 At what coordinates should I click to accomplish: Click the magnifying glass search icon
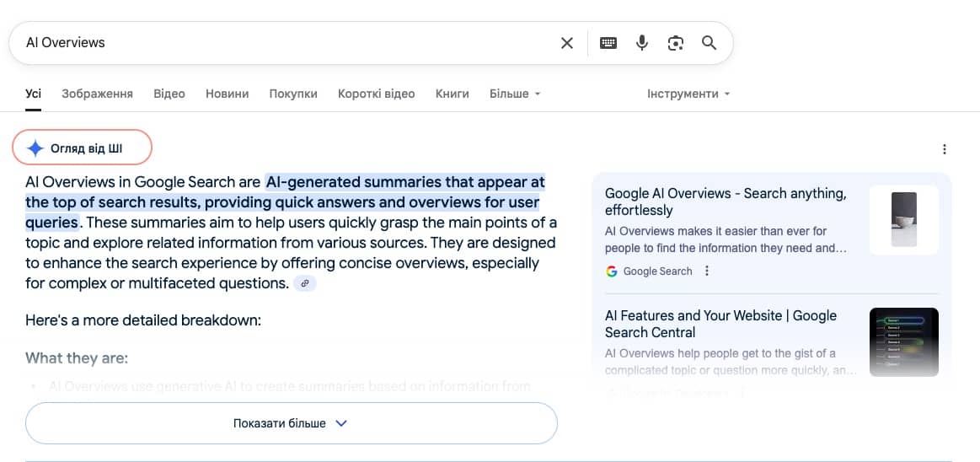[709, 43]
